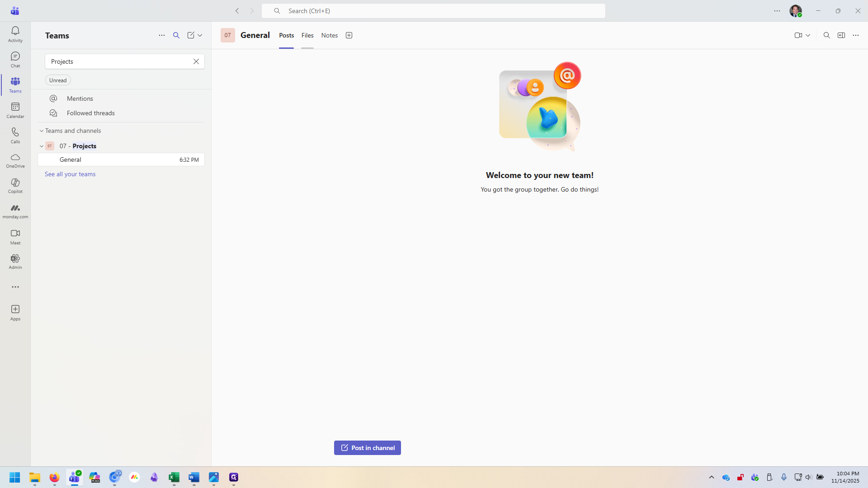Start a Meet now video call

click(797, 35)
